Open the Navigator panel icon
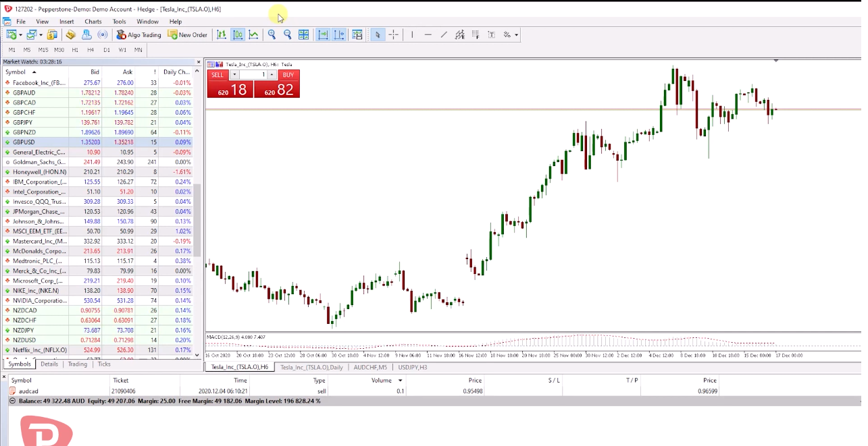The width and height of the screenshot is (868, 446). coord(71,34)
